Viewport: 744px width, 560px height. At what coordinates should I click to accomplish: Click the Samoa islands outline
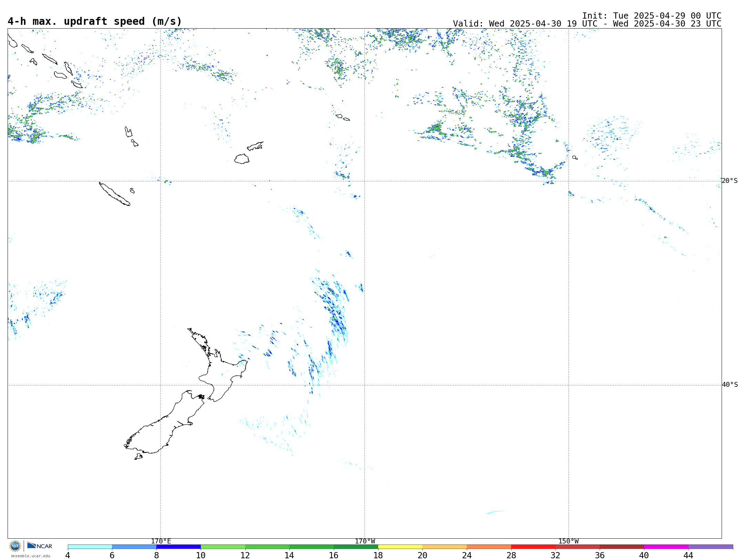click(x=342, y=117)
